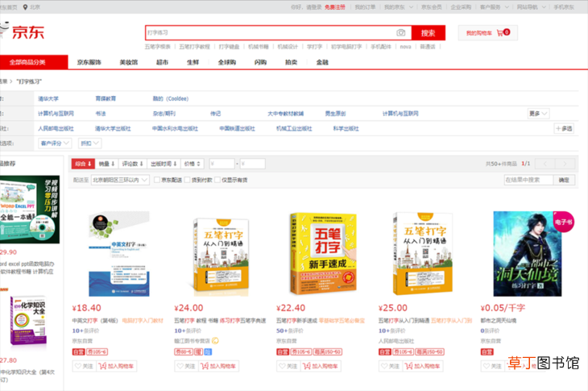Viewport: 588px width, 391px height.
Task: Click 关注 heart for ¥24.00 book
Action: pos(186,366)
